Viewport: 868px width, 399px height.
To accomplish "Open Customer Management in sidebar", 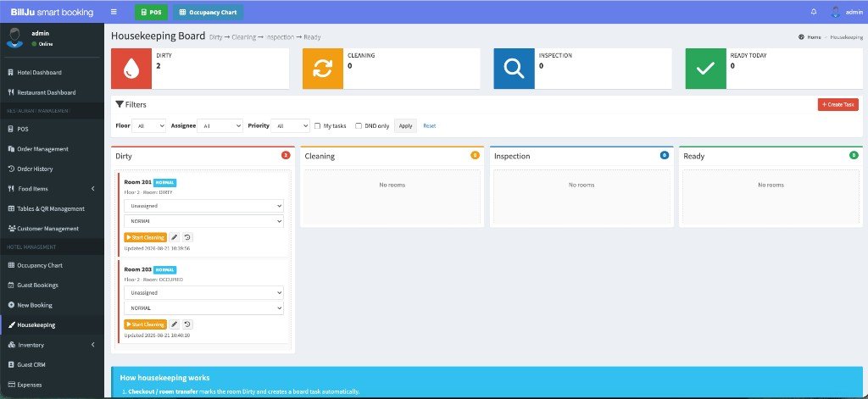I will pos(52,229).
